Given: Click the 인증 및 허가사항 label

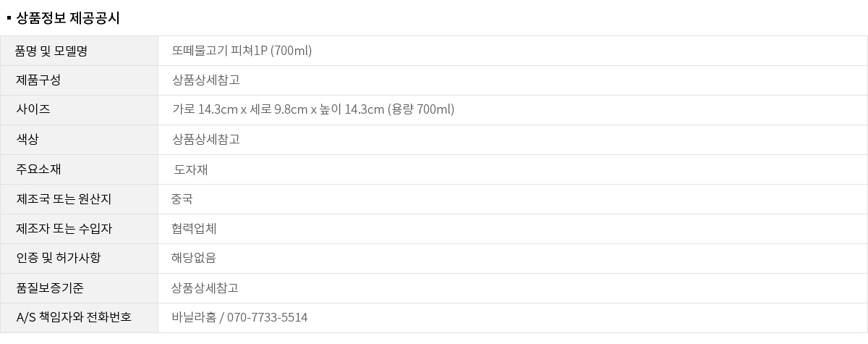Looking at the screenshot, I should pyautogui.click(x=59, y=259).
